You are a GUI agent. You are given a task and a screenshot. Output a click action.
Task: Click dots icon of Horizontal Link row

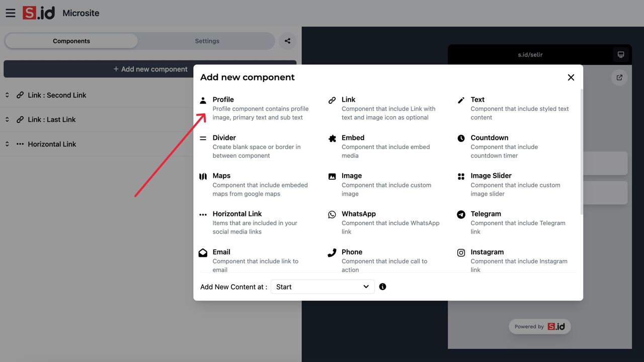tap(20, 144)
